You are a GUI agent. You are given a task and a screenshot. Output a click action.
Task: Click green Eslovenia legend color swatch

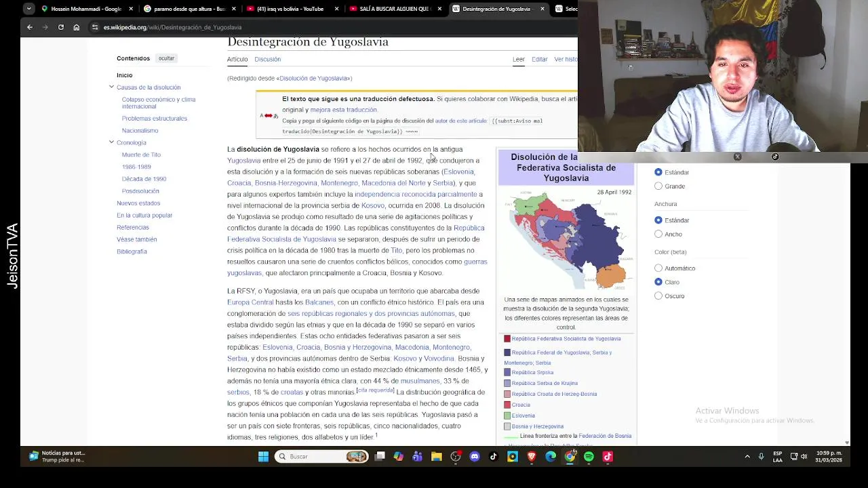pyautogui.click(x=507, y=415)
